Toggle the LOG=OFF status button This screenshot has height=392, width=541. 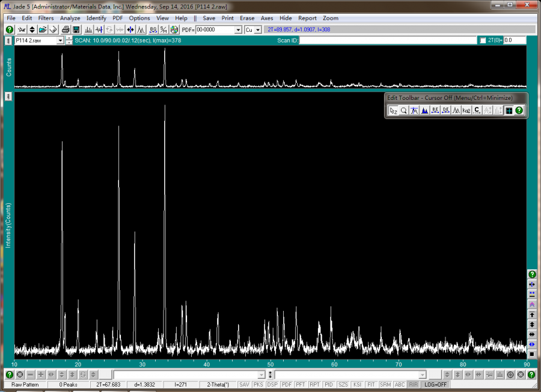pyautogui.click(x=435, y=384)
